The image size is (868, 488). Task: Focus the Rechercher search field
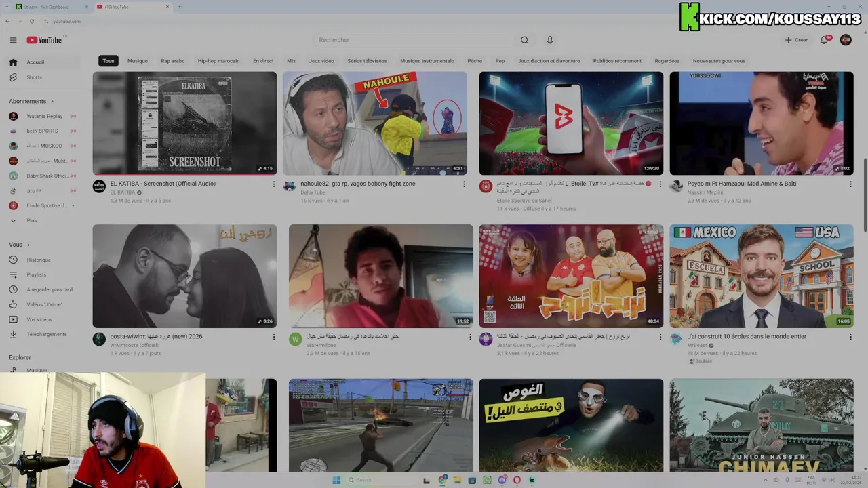414,40
